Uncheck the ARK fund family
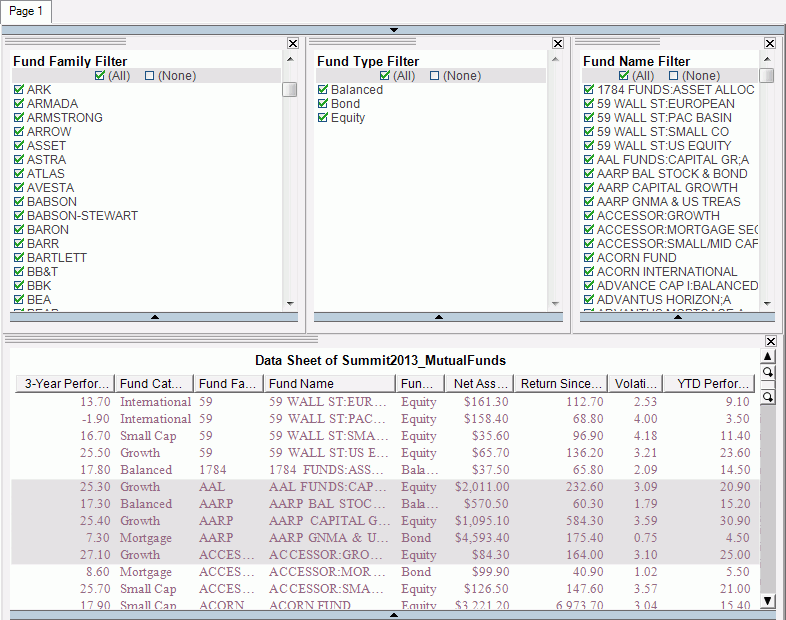Image resolution: width=786 pixels, height=620 pixels. pyautogui.click(x=19, y=90)
